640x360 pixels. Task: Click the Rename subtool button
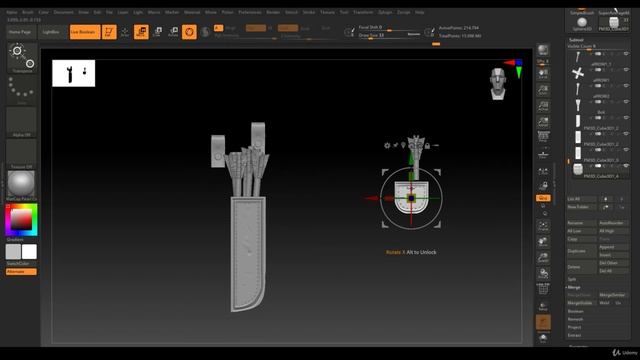[582, 223]
